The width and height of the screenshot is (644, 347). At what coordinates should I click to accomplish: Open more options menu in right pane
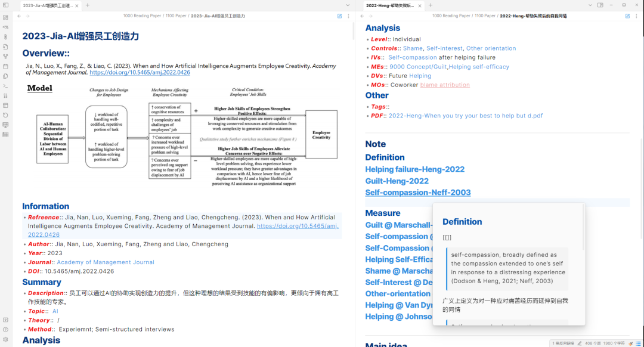[x=637, y=16]
